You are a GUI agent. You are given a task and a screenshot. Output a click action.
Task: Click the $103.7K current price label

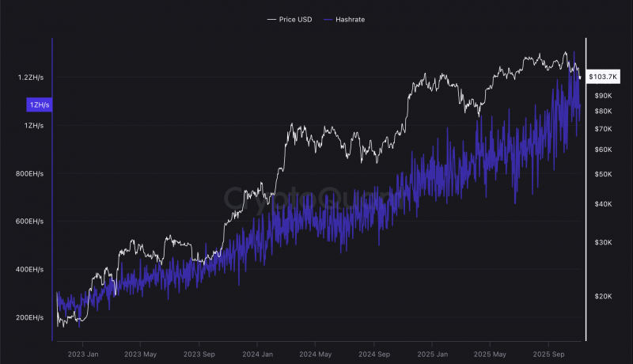coord(603,77)
